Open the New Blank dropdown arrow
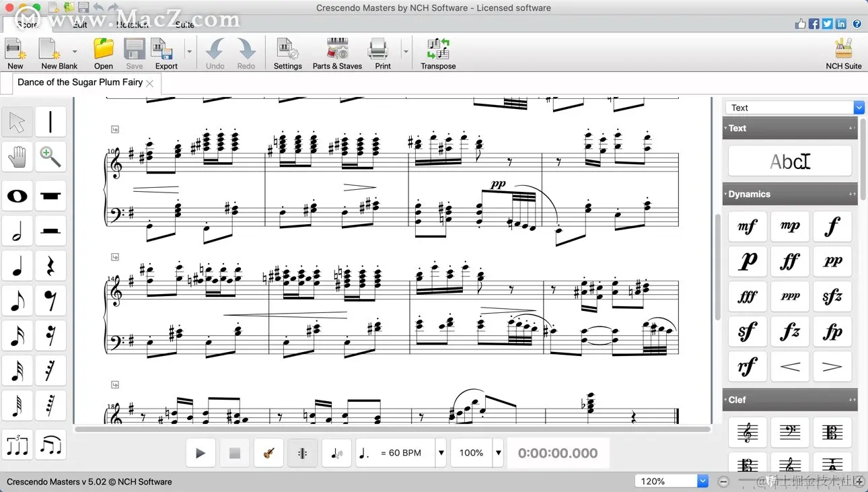The width and height of the screenshot is (868, 492). click(75, 52)
